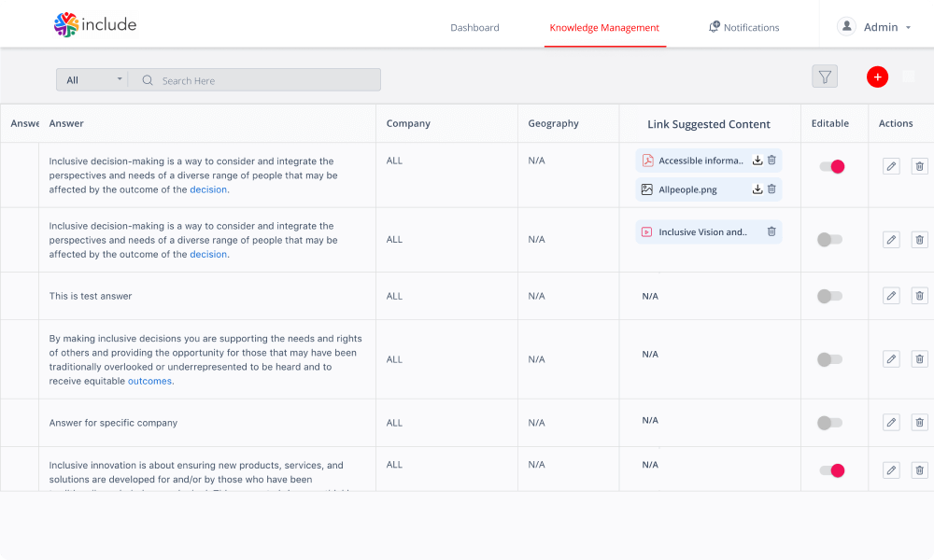Viewport: 934px width, 560px height.
Task: Open the Notifications bell icon
Action: 715,27
